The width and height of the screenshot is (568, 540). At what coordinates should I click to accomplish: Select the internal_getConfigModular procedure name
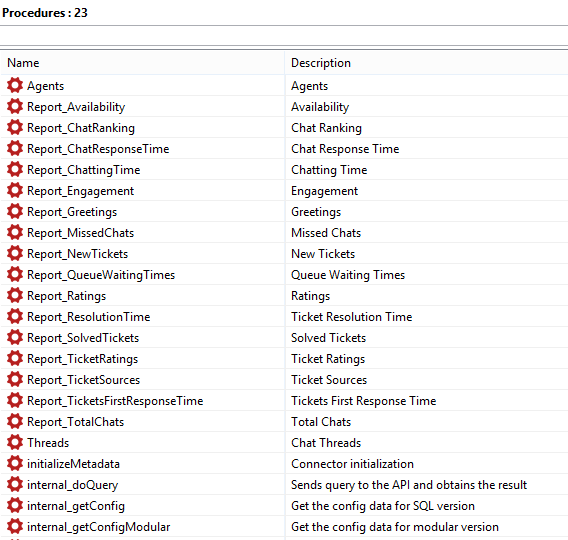(x=99, y=527)
